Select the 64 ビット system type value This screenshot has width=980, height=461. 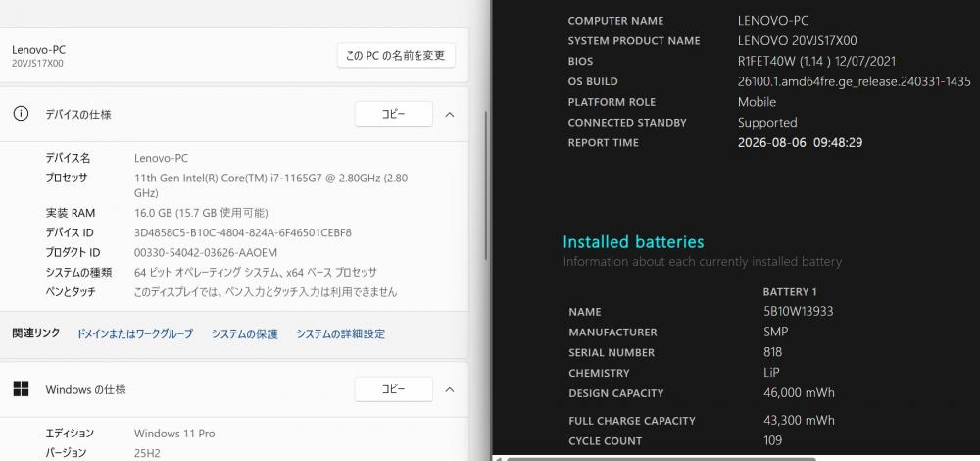(256, 272)
